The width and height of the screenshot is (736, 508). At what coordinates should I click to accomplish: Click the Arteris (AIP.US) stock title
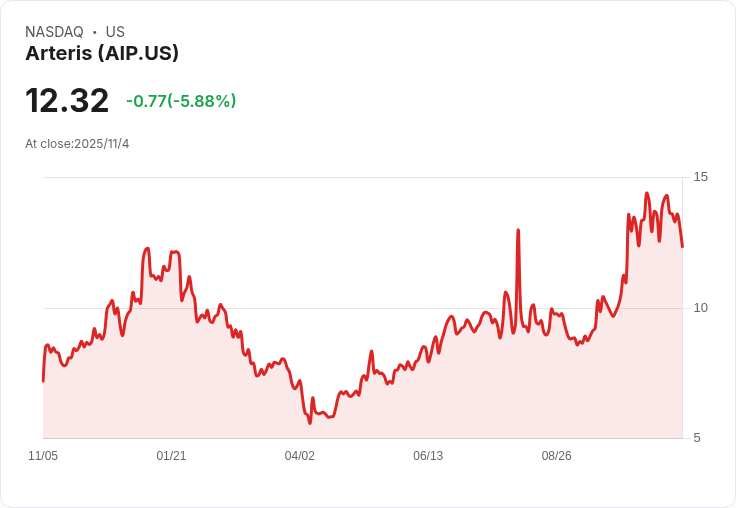(x=102, y=53)
